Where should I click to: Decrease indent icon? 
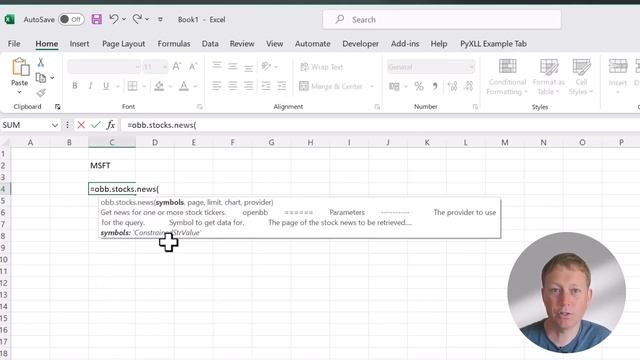point(266,86)
